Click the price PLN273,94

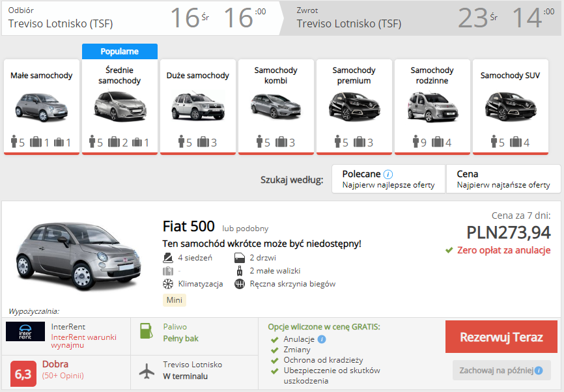click(508, 232)
